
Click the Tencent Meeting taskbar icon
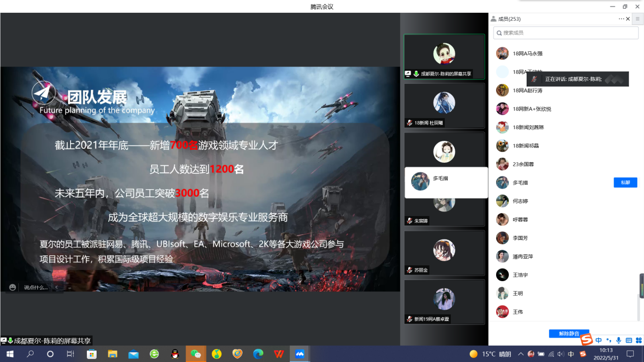[x=300, y=354]
